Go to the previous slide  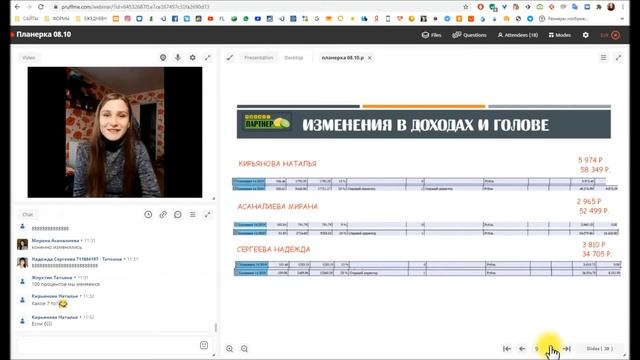(x=522, y=349)
